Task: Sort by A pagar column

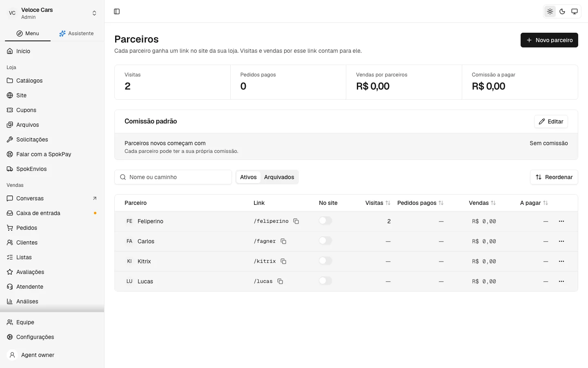Action: (x=534, y=203)
